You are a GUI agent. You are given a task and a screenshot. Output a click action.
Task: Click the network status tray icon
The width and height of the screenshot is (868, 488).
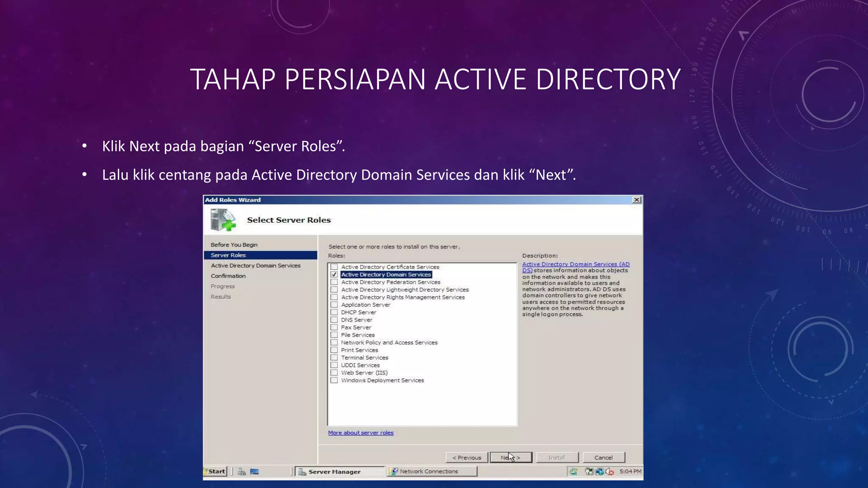pos(599,471)
